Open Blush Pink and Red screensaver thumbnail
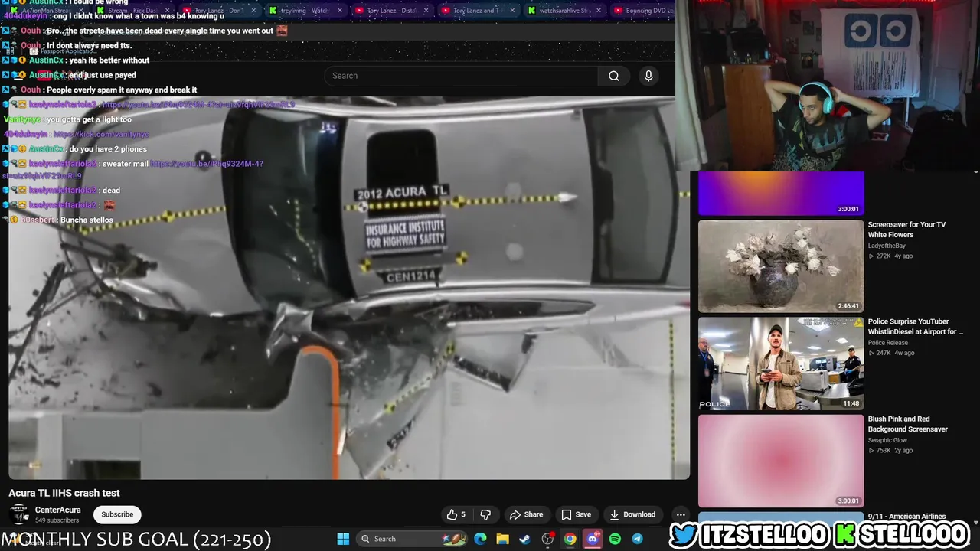Image resolution: width=980 pixels, height=551 pixels. [781, 461]
